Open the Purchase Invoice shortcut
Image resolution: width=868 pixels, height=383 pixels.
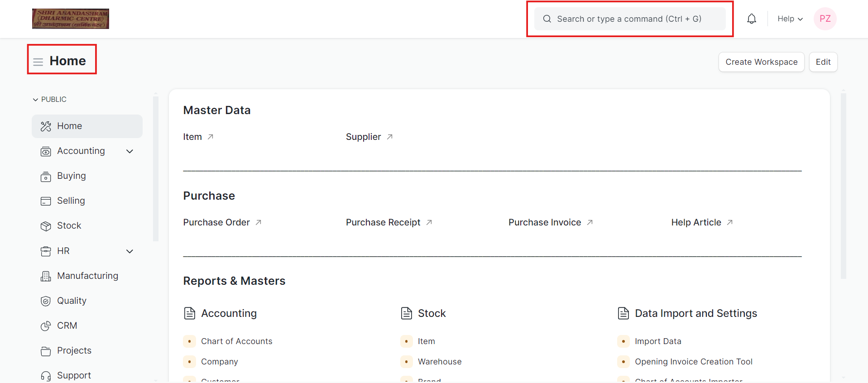point(545,222)
